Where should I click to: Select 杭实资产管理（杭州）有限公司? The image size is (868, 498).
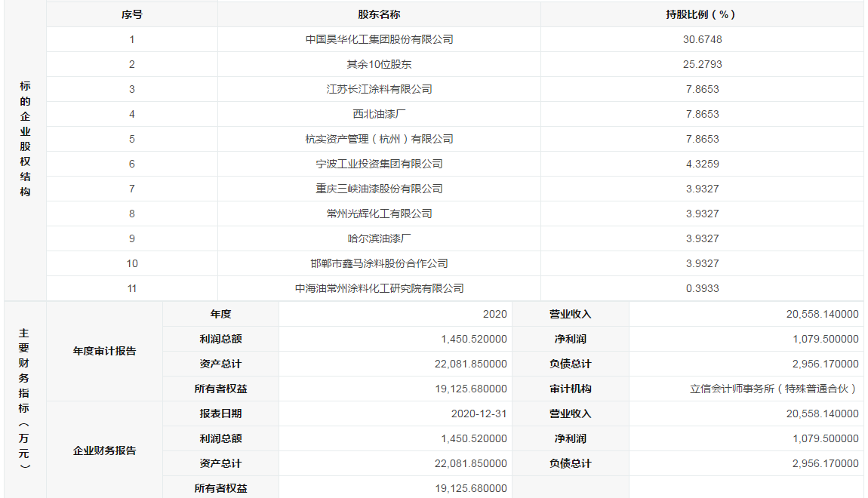pyautogui.click(x=379, y=139)
